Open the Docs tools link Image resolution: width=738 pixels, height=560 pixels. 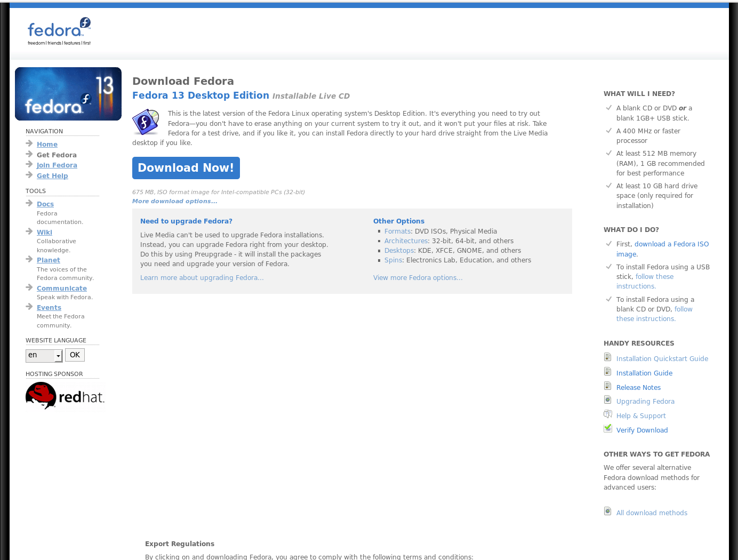tap(45, 204)
